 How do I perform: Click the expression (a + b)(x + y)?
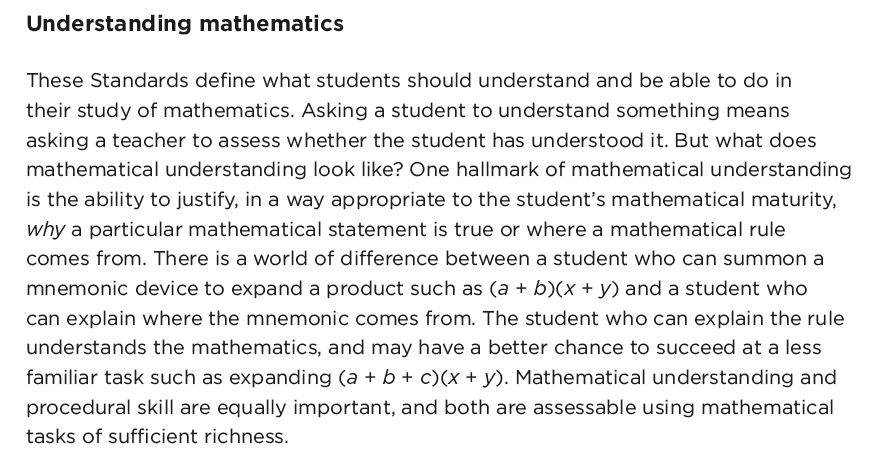(554, 289)
